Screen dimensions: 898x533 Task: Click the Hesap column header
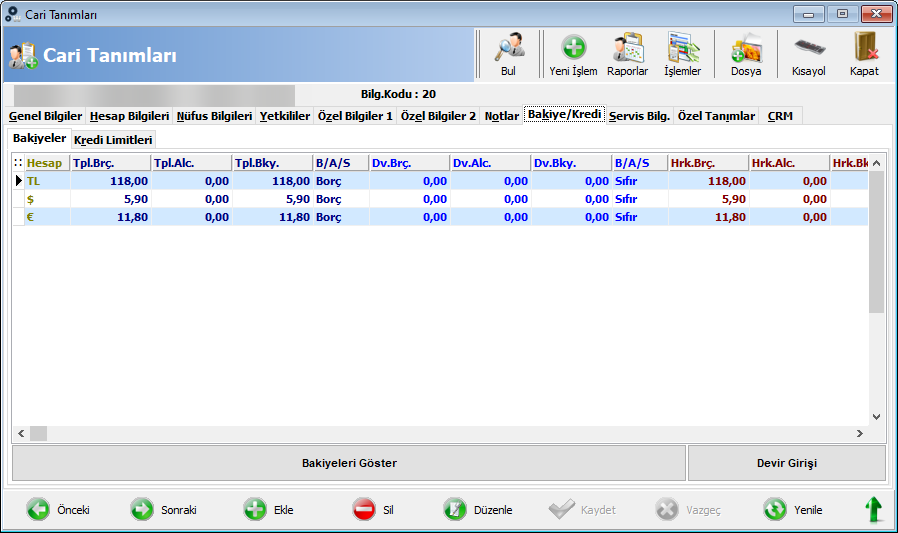pyautogui.click(x=48, y=163)
